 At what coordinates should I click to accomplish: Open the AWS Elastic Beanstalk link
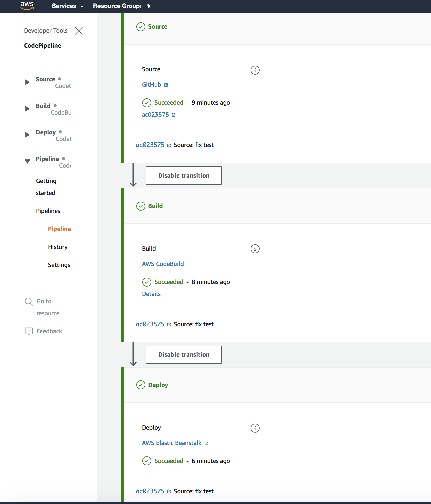[x=172, y=443]
